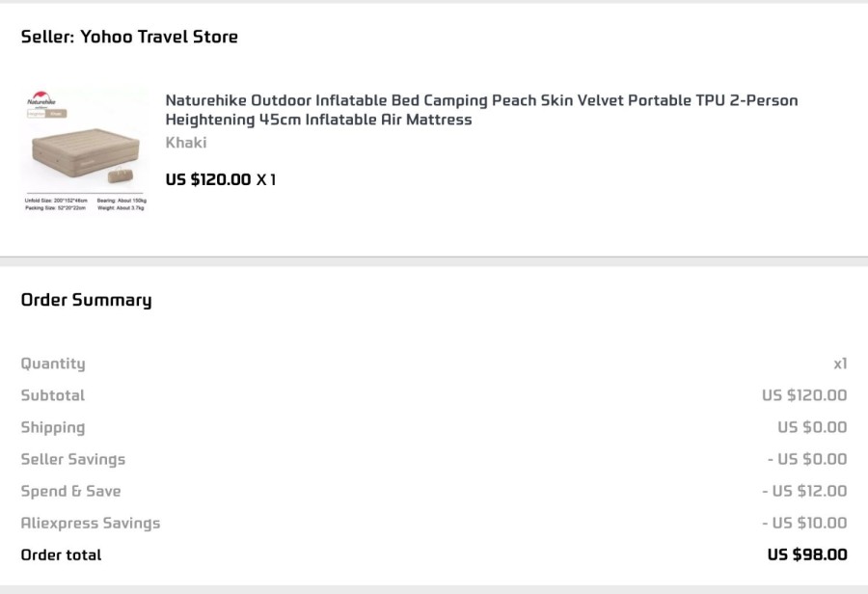868x594 pixels.
Task: Open the Naturehike air mattress product thumbnail
Action: (x=85, y=150)
